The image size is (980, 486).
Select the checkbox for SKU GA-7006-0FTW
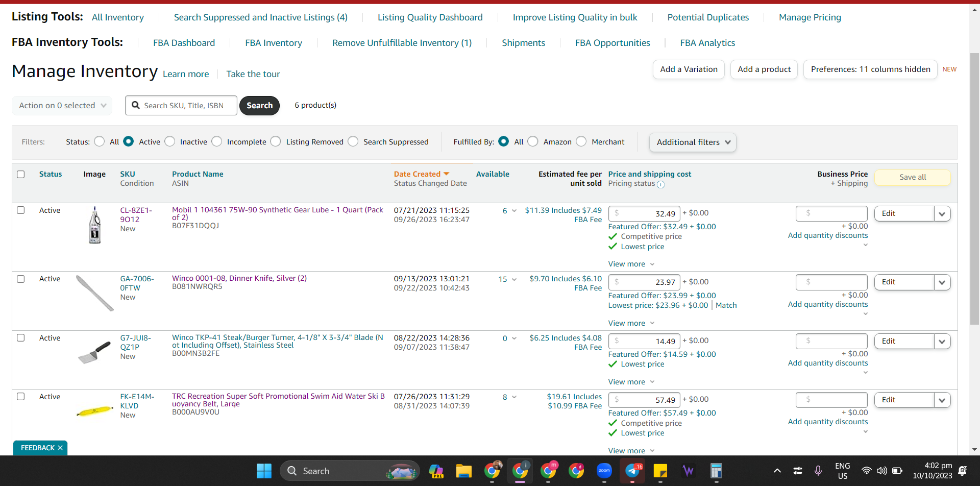(21, 279)
